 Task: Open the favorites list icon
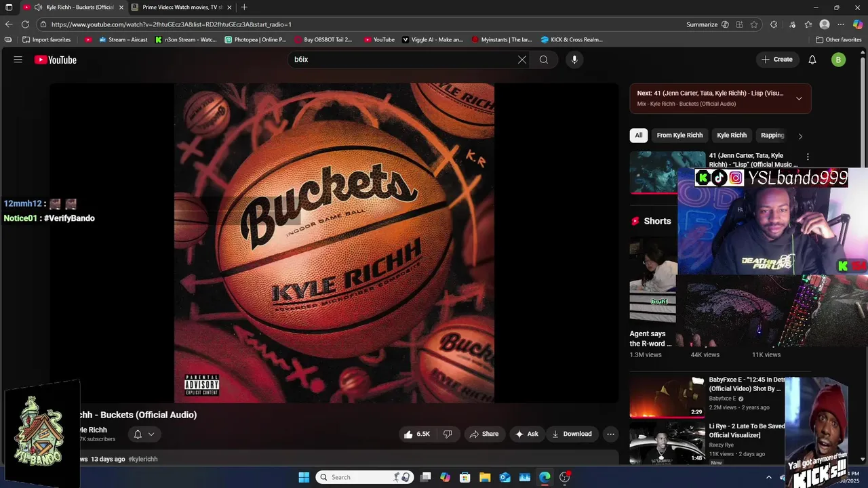point(808,24)
